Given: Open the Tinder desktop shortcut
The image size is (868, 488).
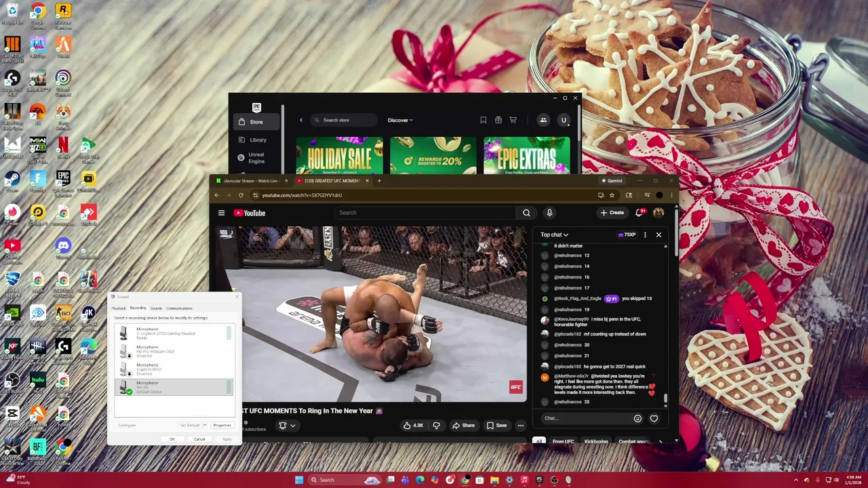Looking at the screenshot, I should tap(12, 214).
